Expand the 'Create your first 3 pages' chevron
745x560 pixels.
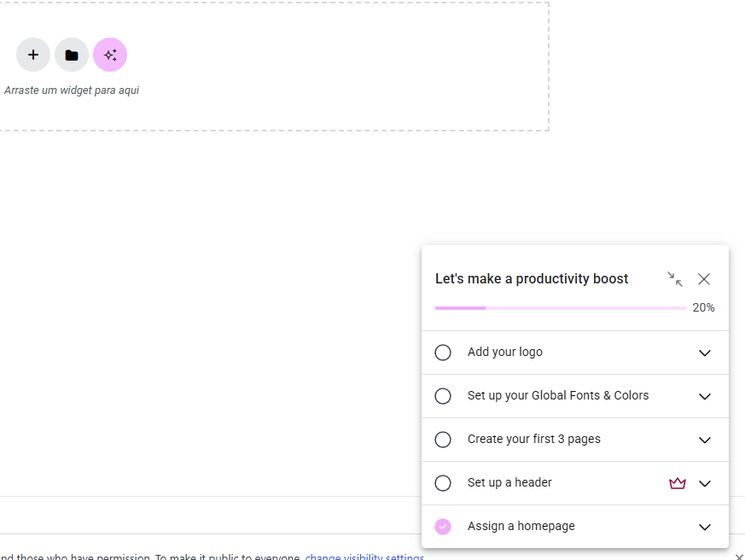coord(705,440)
